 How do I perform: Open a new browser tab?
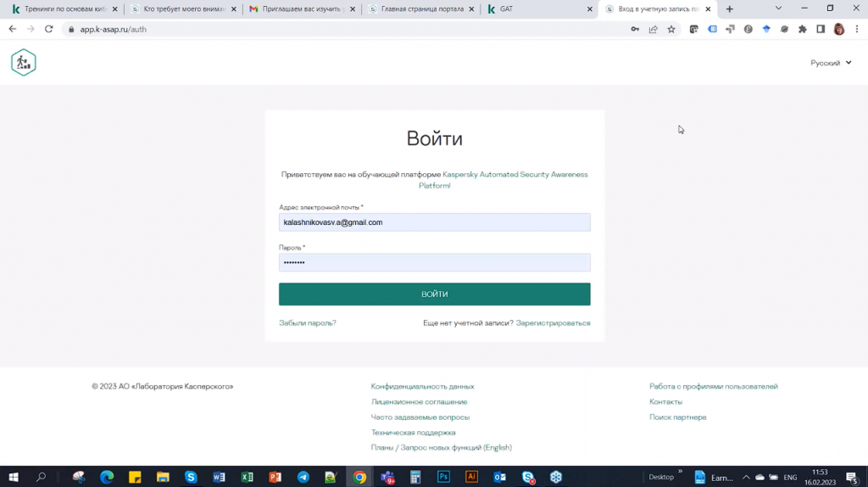point(730,8)
